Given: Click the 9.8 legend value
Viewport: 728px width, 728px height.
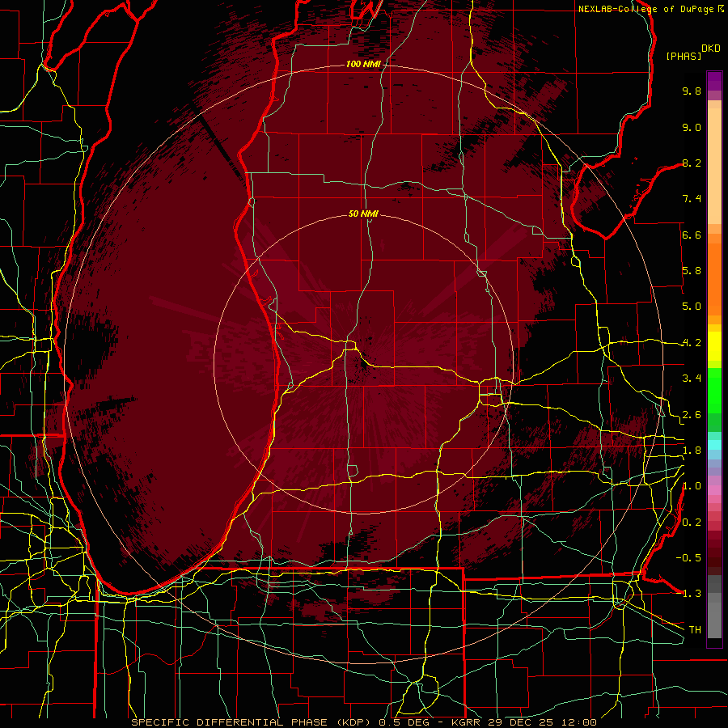Looking at the screenshot, I should 692,91.
